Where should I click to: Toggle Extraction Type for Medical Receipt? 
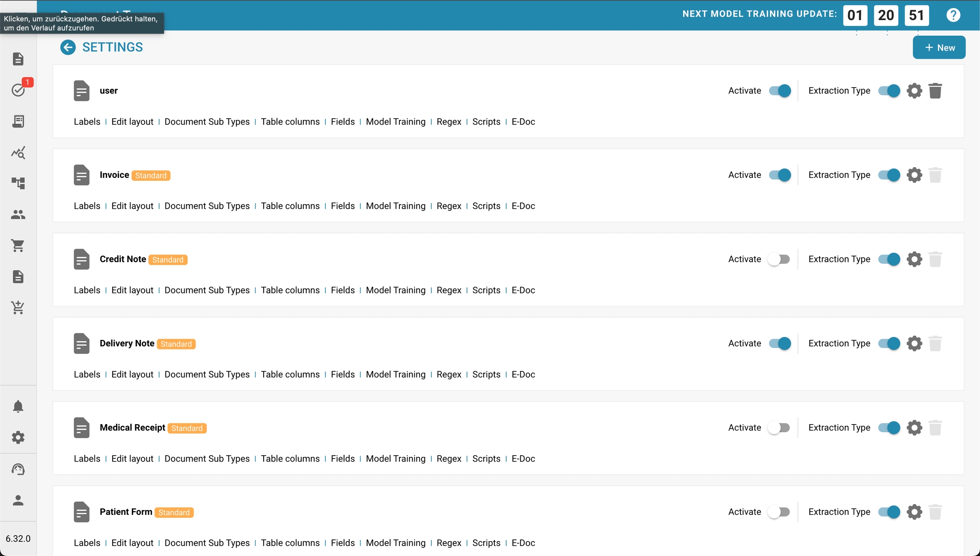[889, 428]
